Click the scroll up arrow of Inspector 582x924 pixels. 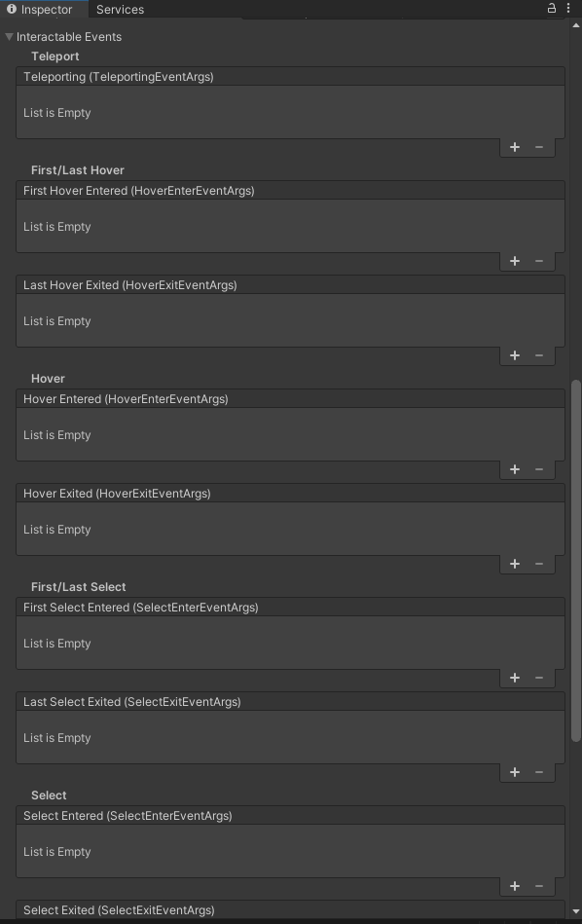coord(576,25)
